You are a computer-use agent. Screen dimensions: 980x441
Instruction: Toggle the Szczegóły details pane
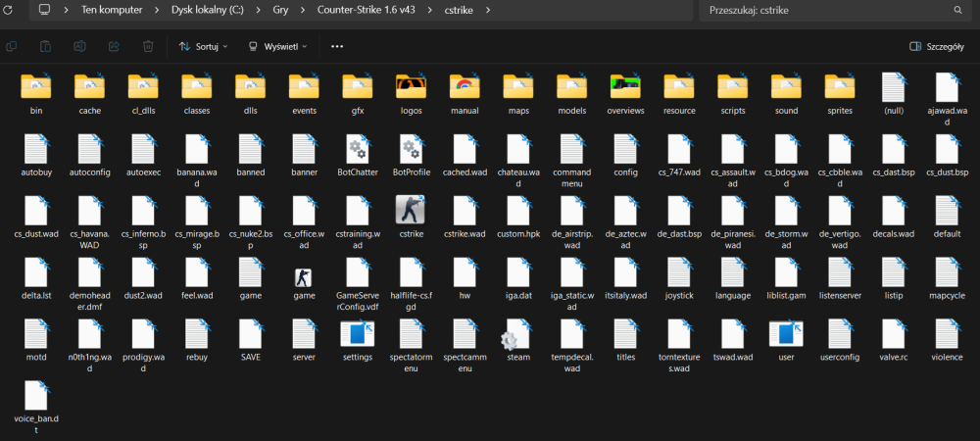coord(936,46)
